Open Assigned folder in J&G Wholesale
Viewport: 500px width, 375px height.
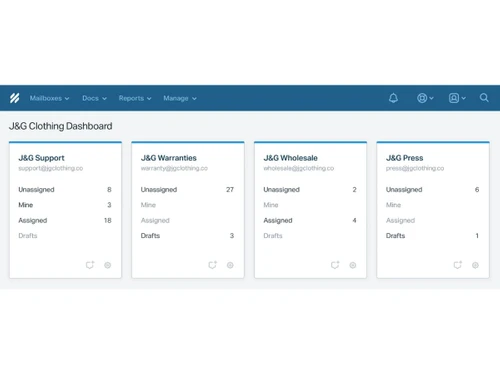[x=310, y=220]
